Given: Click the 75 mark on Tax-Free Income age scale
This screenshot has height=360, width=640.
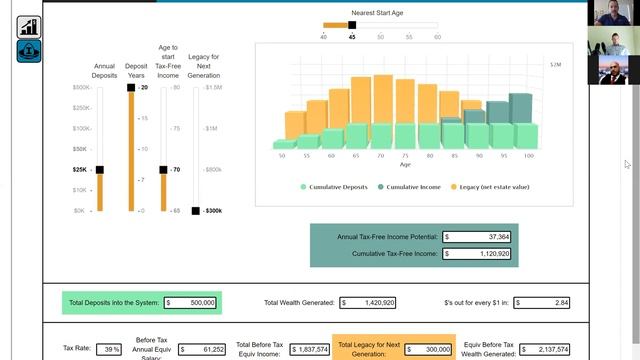Looking at the screenshot, I should coord(176,129).
